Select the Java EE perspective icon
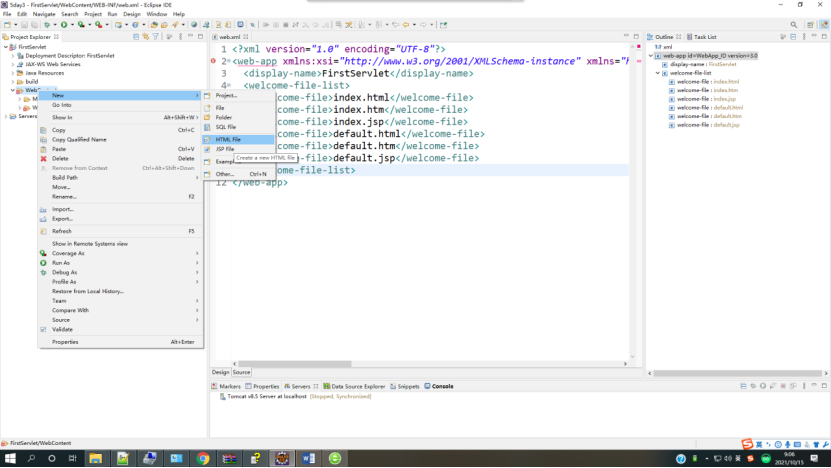The width and height of the screenshot is (831, 468). (824, 25)
